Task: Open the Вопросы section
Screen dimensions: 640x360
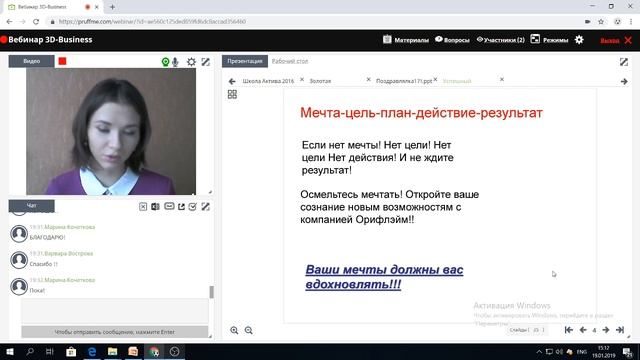Action: (x=452, y=40)
